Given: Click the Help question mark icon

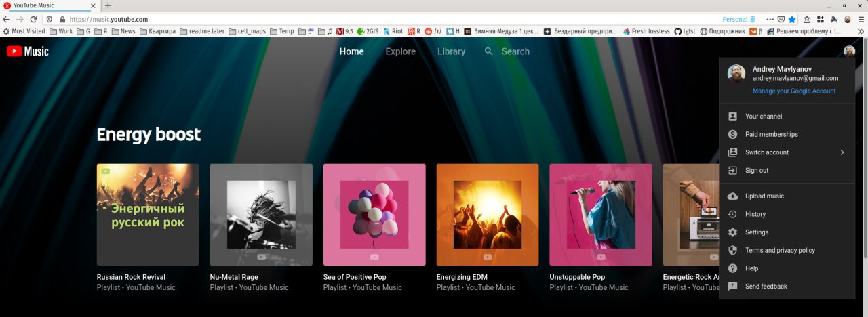Looking at the screenshot, I should 732,268.
